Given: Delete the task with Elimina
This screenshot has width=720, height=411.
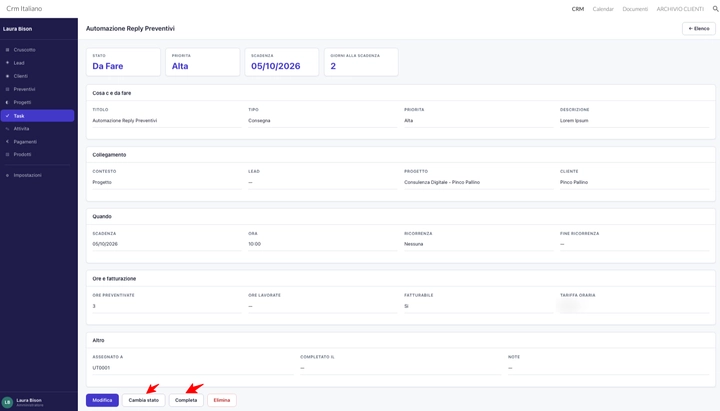Looking at the screenshot, I should 221,400.
